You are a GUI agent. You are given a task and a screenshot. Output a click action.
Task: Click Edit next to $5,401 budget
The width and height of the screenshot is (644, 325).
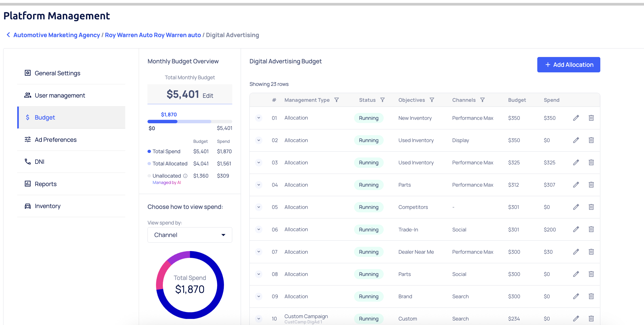[208, 96]
